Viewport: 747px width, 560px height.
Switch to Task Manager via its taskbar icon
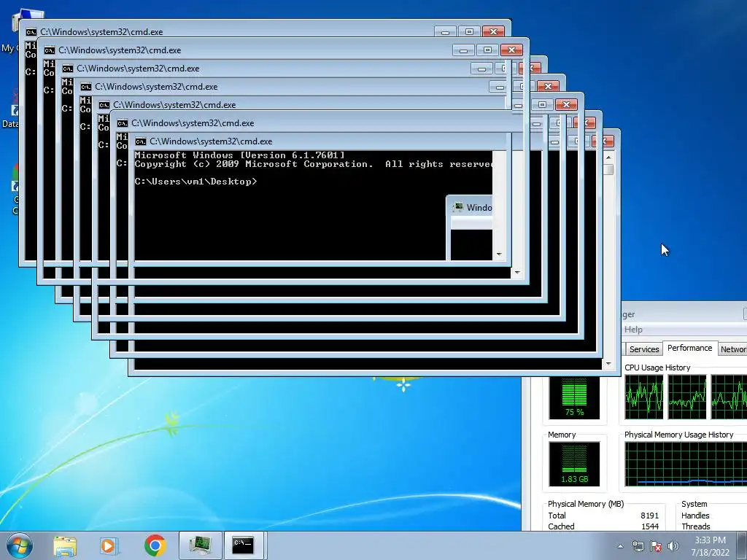(201, 545)
